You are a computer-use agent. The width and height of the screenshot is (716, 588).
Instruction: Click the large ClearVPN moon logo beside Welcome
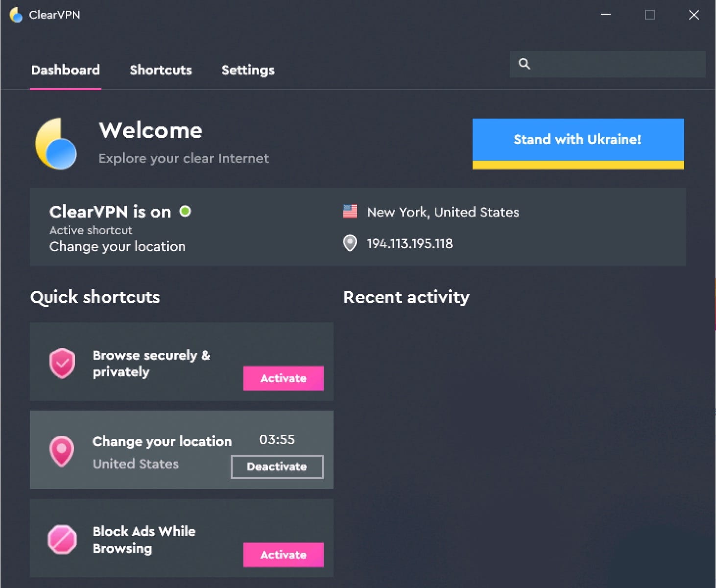click(56, 144)
